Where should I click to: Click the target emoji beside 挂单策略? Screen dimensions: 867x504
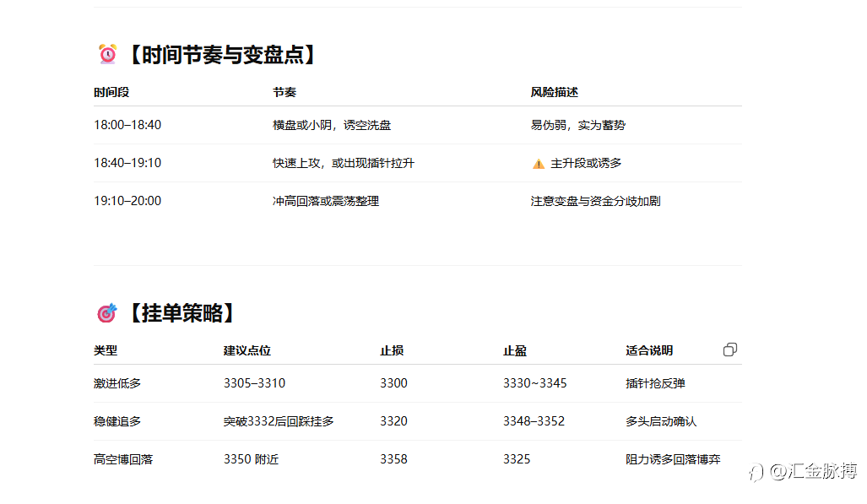(x=107, y=312)
